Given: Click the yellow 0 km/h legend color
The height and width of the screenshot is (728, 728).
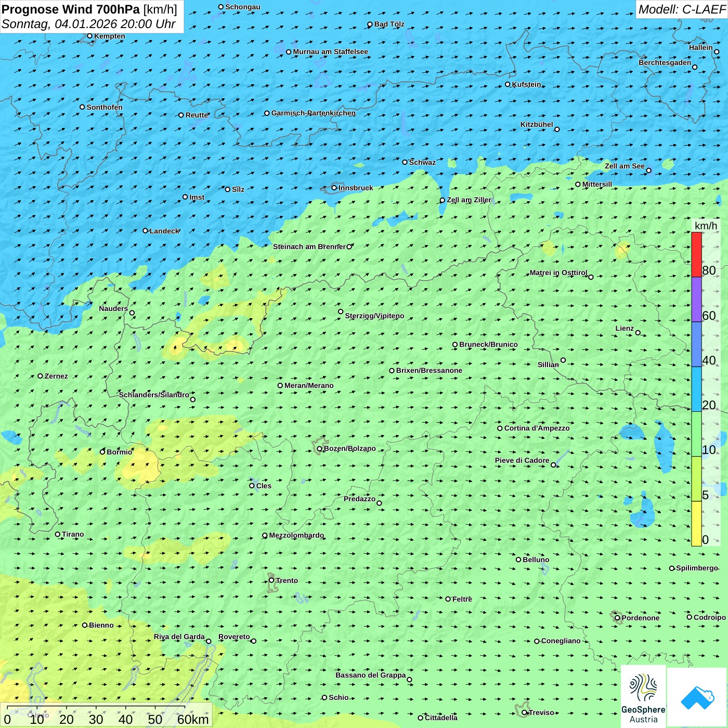Looking at the screenshot, I should (696, 524).
